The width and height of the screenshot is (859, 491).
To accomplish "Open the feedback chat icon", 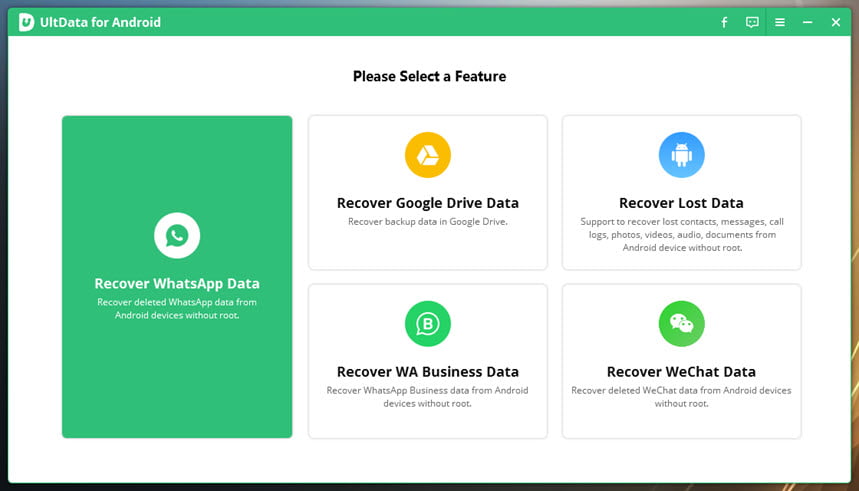I will coord(752,22).
